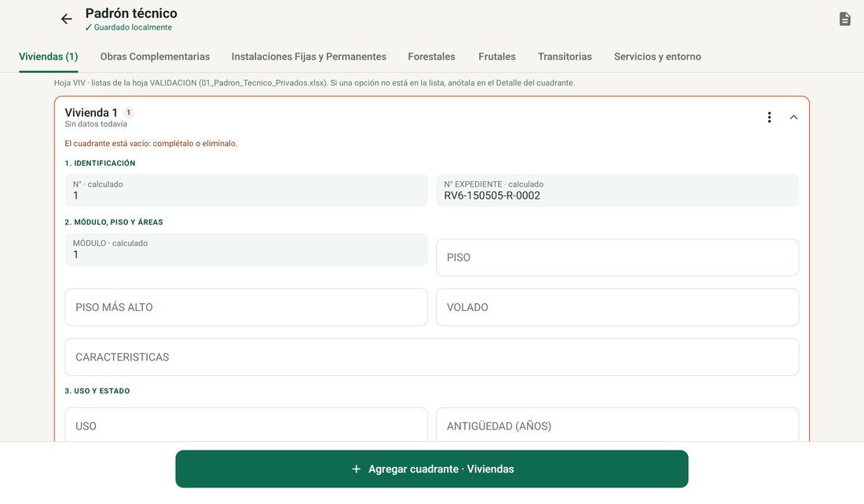Click the Padrón técnico heading
The image size is (864, 504).
tap(131, 13)
